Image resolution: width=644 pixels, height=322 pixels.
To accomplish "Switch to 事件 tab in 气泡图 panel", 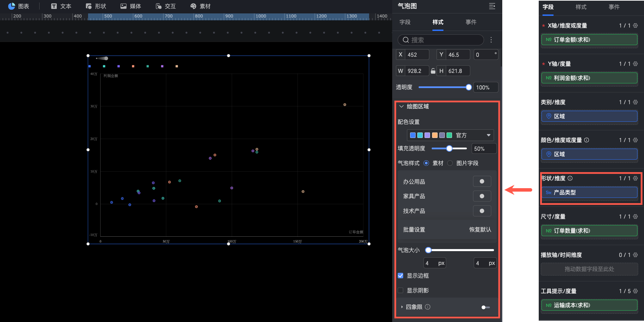I will click(x=471, y=22).
